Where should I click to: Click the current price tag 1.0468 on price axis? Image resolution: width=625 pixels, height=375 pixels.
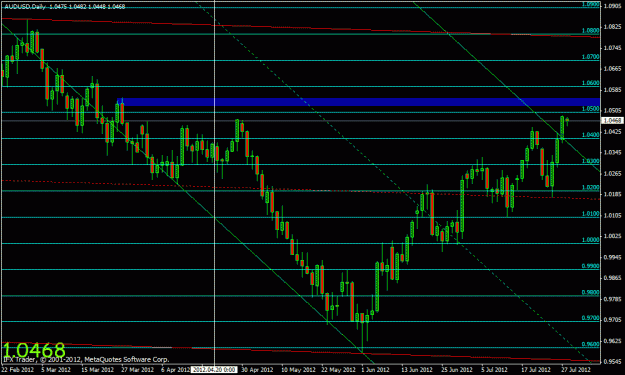(612, 120)
